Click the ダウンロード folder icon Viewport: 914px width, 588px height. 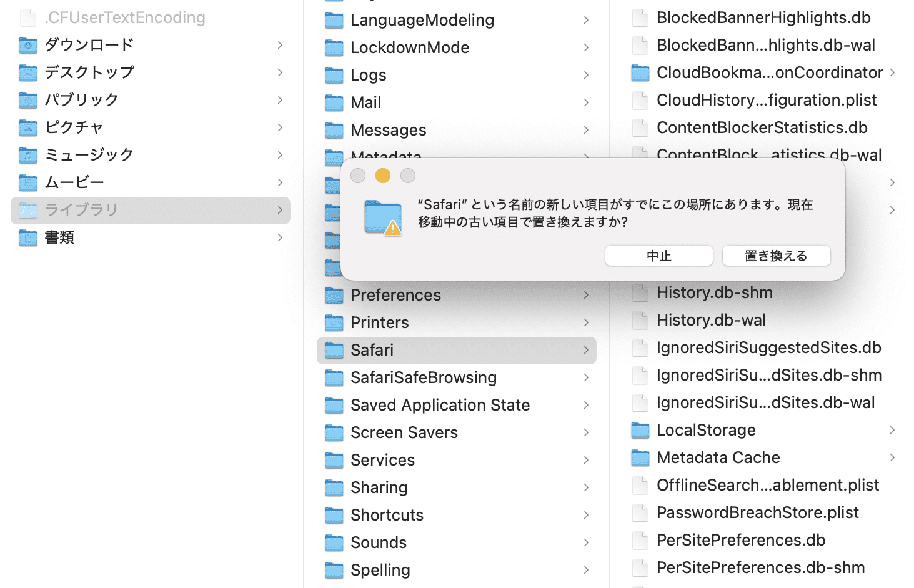(28, 45)
